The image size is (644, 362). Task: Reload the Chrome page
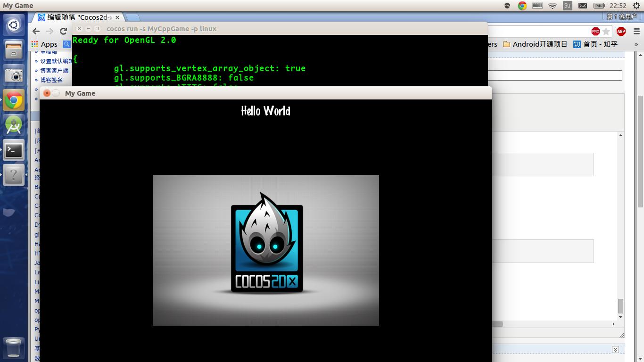tap(63, 31)
